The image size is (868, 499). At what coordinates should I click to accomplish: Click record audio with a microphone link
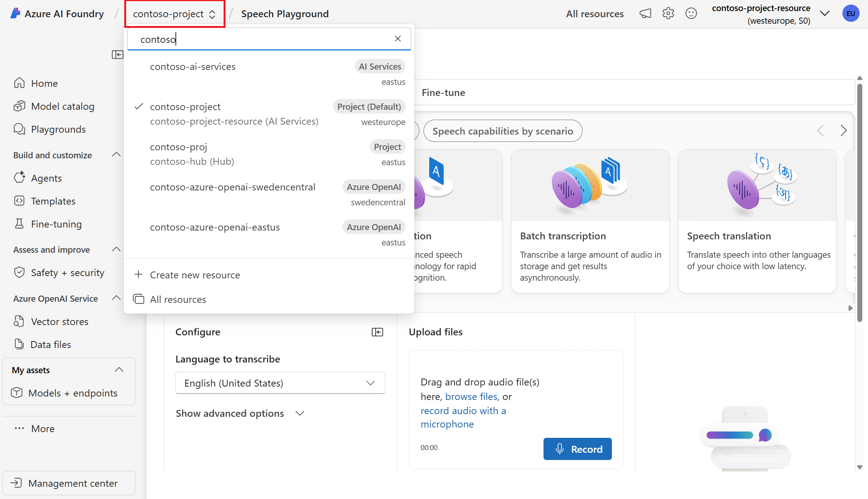[x=463, y=418]
